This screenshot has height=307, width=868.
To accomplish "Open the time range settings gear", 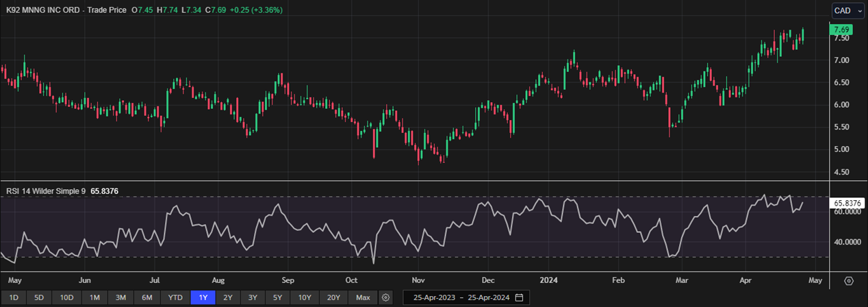I will tap(386, 297).
